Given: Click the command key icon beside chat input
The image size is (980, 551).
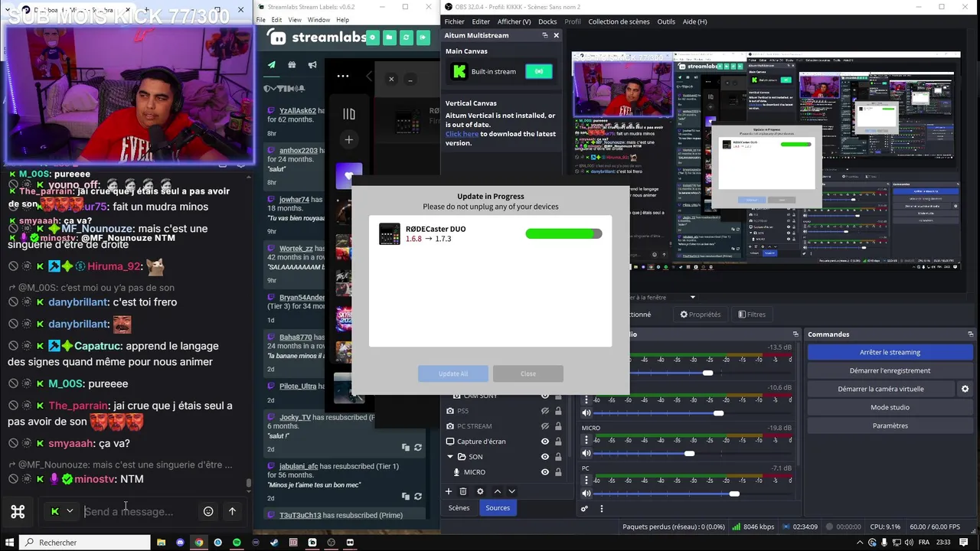Looking at the screenshot, I should pyautogui.click(x=18, y=511).
